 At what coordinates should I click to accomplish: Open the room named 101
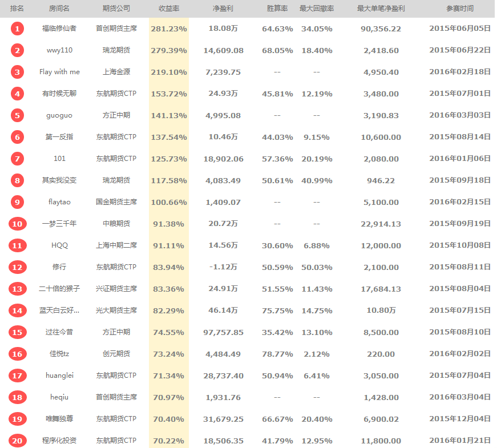tap(59, 159)
